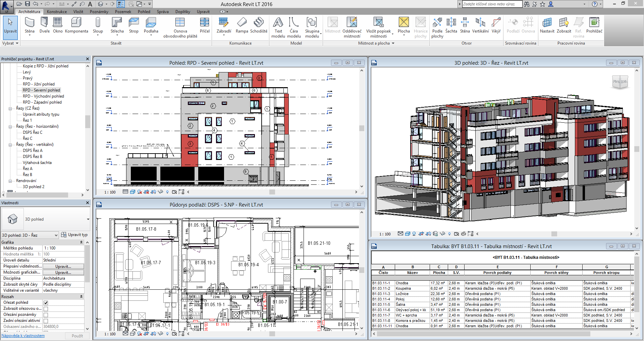Screen dimensions: 644x341
Task: Switch to the Konstrukce ribbon tab
Action: (56, 11)
